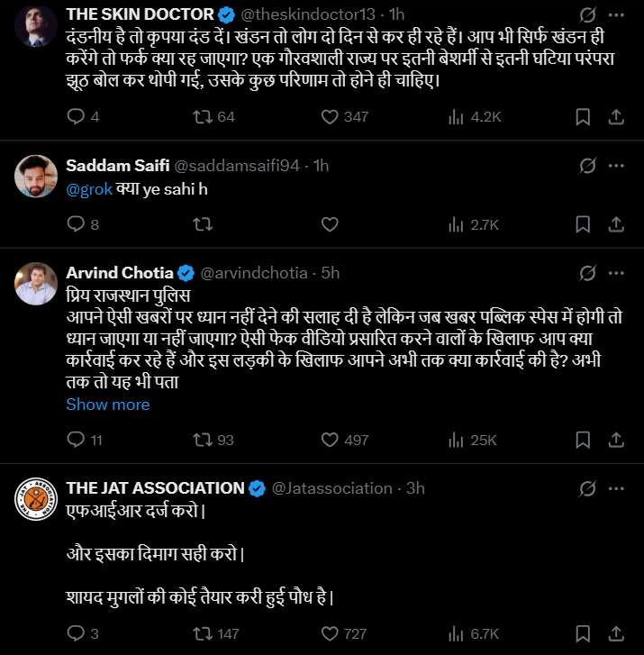Like THE SKIN DOCTOR's tweet

pyautogui.click(x=330, y=117)
